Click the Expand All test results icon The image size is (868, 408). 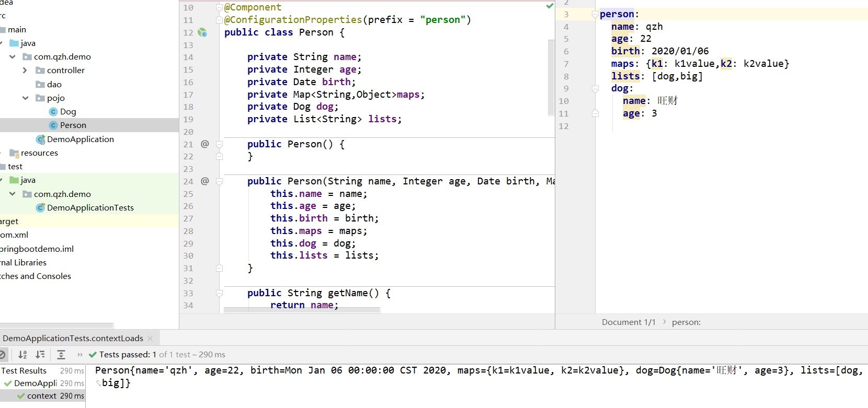tap(61, 355)
